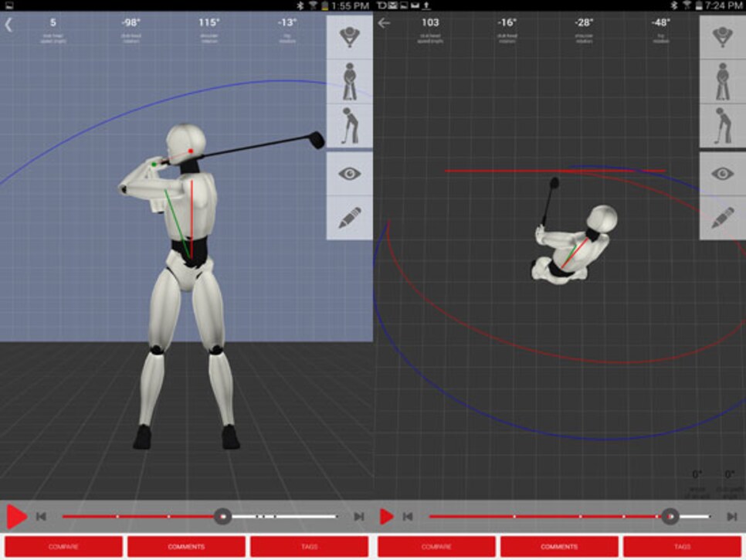746x560 pixels.
Task: Click right screen timeline scrubber handle
Action: click(670, 516)
